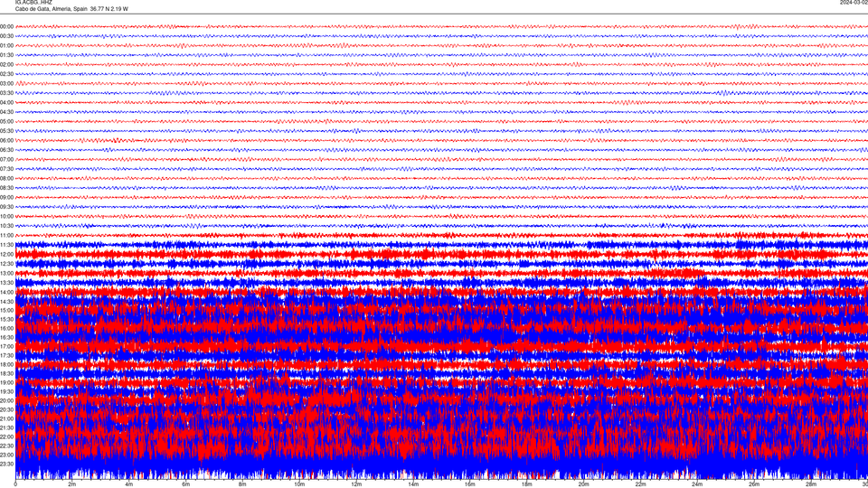Select the 05:00 time row label

coord(6,121)
